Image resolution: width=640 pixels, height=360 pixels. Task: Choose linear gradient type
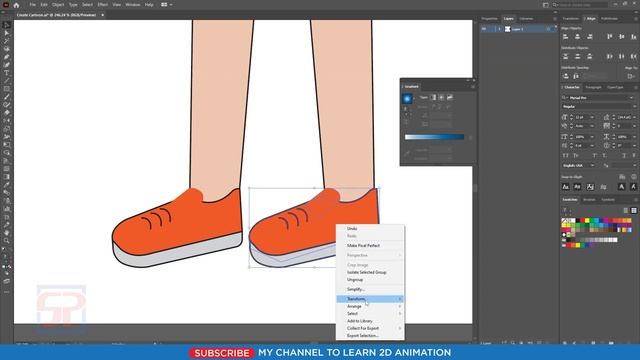(433, 97)
